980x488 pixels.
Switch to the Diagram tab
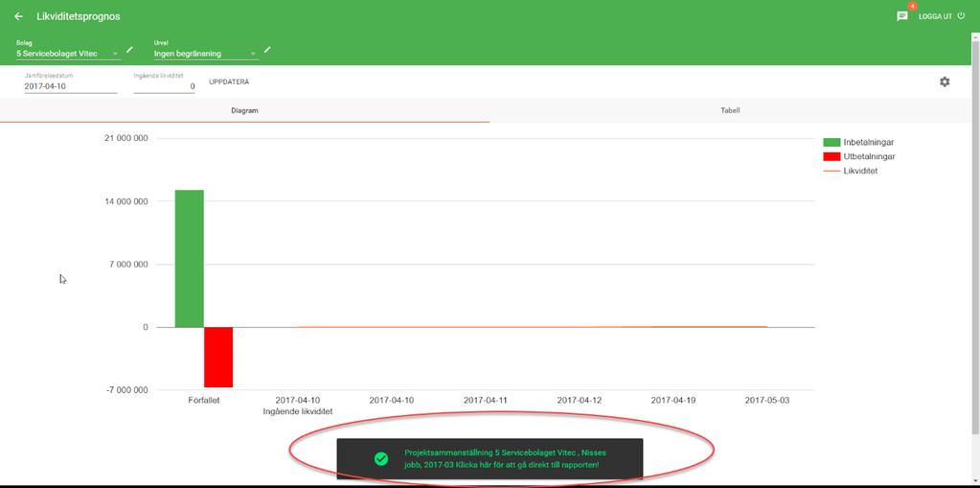tap(244, 110)
